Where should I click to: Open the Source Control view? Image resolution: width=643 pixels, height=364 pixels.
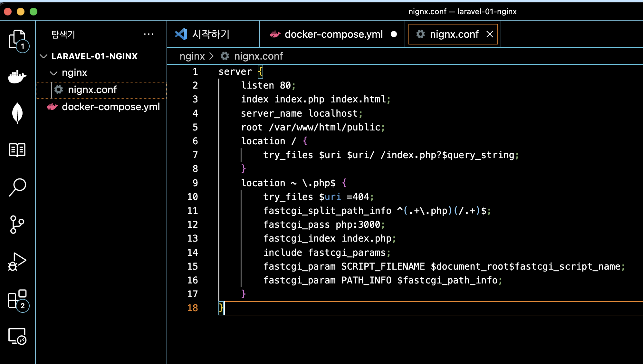pos(17,225)
